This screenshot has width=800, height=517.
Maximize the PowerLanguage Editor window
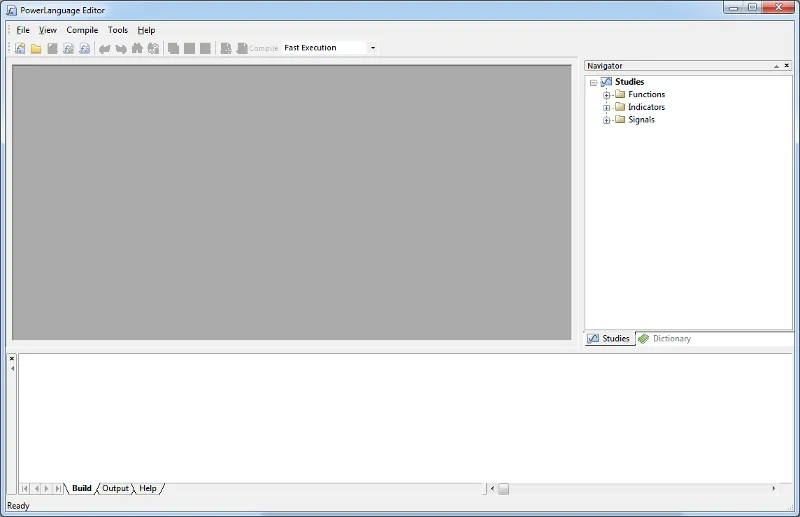pyautogui.click(x=753, y=7)
